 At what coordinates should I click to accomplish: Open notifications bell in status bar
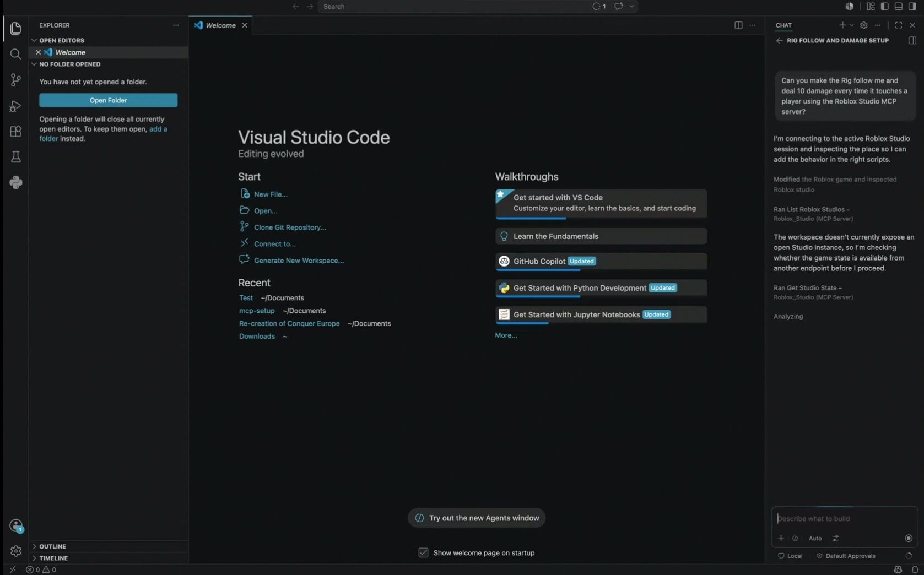click(915, 569)
